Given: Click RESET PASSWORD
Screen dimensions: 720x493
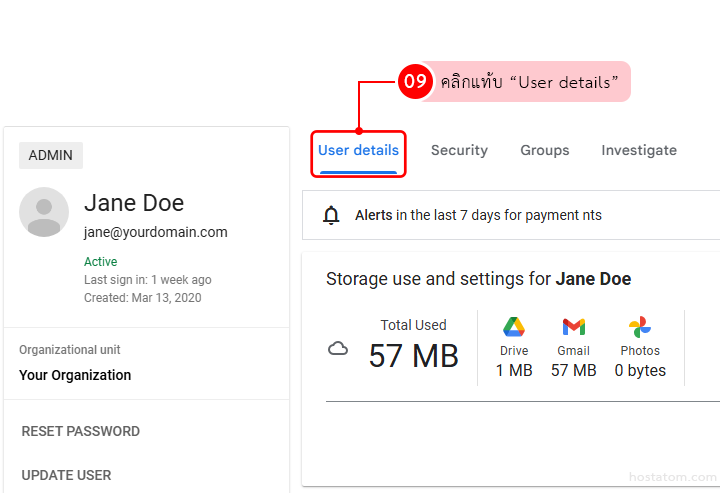Looking at the screenshot, I should tap(81, 432).
